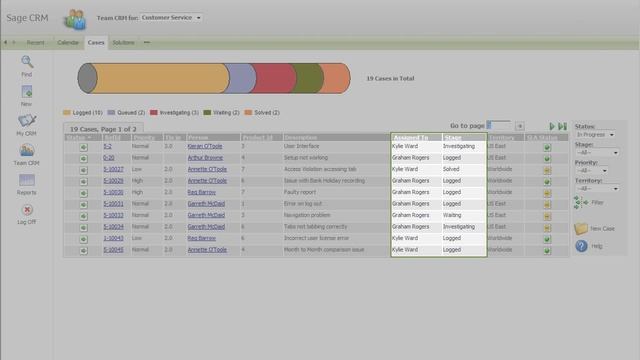Select the 'Waiting' stage cell

coord(452,215)
